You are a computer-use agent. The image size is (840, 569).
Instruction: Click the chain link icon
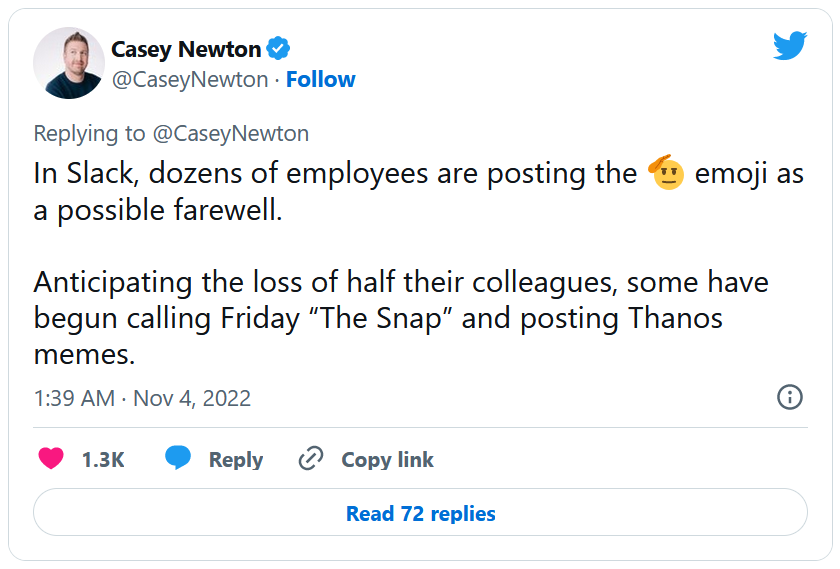[311, 459]
